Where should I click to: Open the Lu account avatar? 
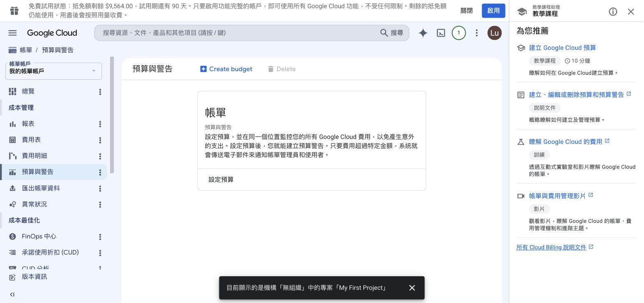pyautogui.click(x=494, y=33)
